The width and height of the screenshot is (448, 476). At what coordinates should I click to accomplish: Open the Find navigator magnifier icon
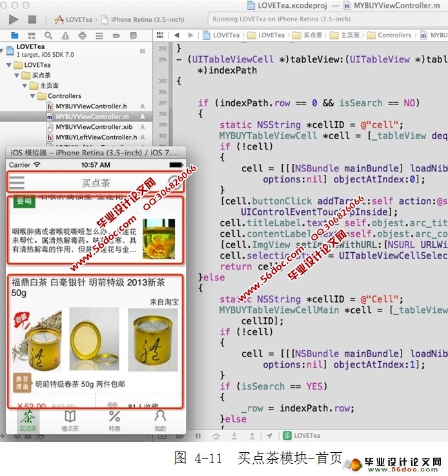click(48, 35)
